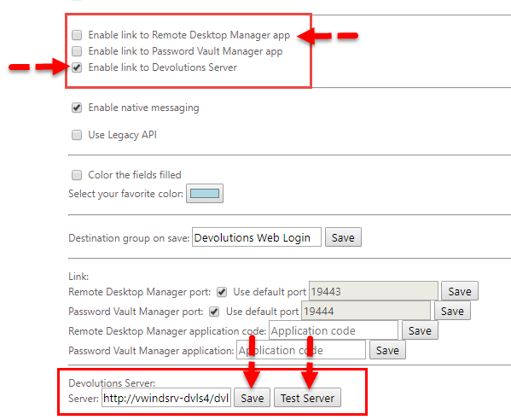Enable link to Remote Desktop Manager app
The width and height of the screenshot is (511, 420).
(x=77, y=34)
